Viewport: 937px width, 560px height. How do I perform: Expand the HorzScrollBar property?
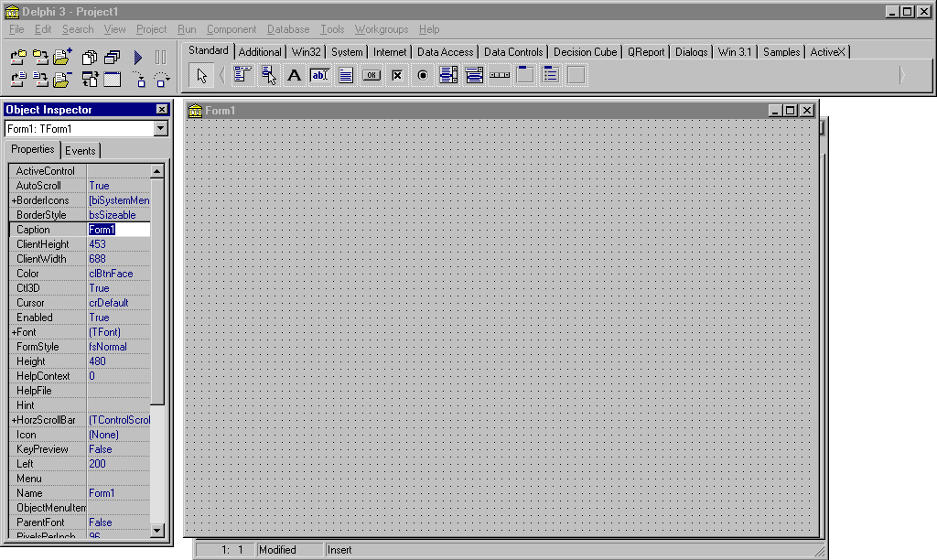click(x=14, y=420)
